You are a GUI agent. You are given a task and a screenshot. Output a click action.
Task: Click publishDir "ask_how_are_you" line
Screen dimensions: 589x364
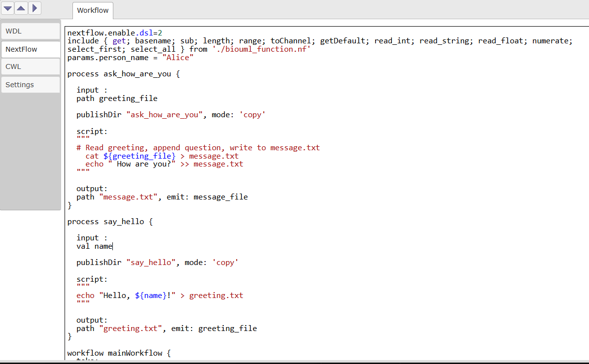[x=171, y=115]
